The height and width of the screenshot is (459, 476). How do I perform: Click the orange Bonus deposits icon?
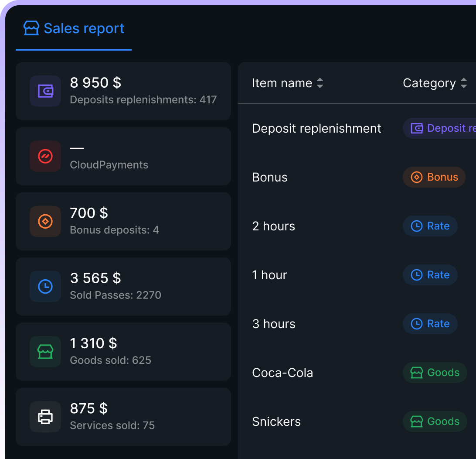pyautogui.click(x=45, y=221)
